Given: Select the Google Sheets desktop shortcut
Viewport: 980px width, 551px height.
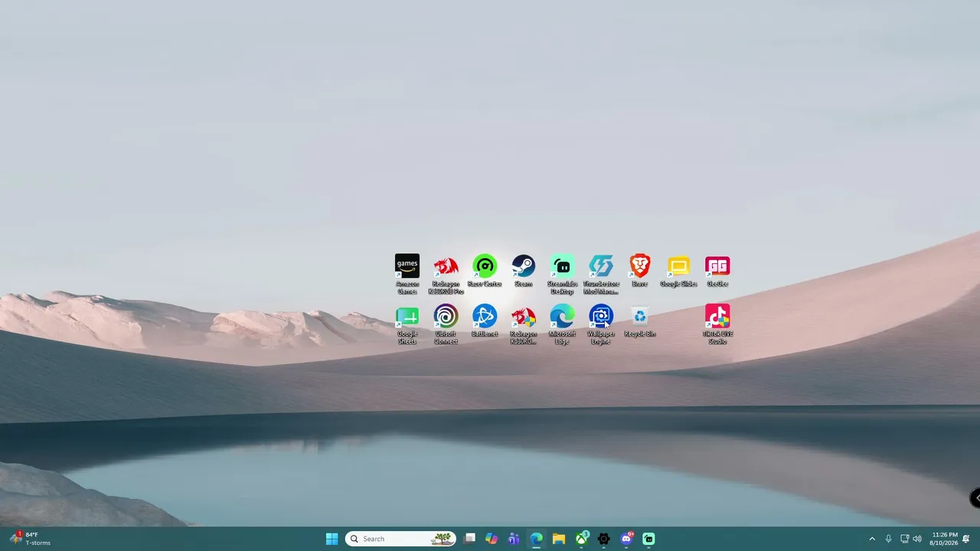Looking at the screenshot, I should tap(407, 324).
